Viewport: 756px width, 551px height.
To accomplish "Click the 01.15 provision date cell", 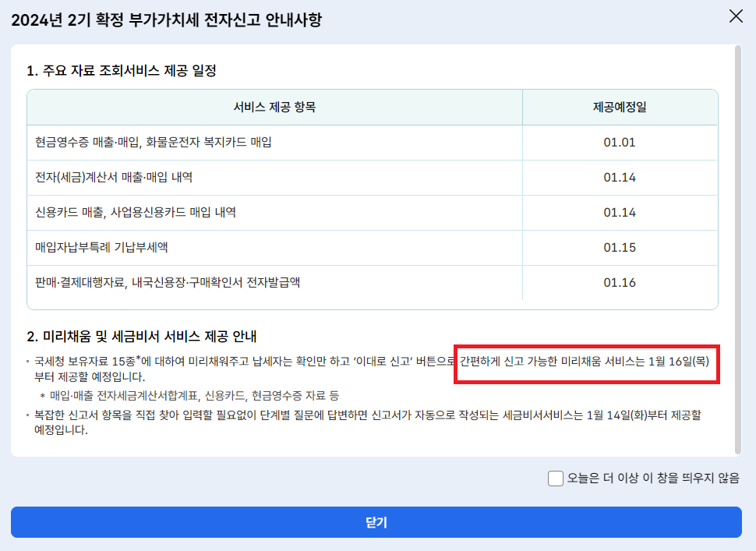I will [x=620, y=247].
